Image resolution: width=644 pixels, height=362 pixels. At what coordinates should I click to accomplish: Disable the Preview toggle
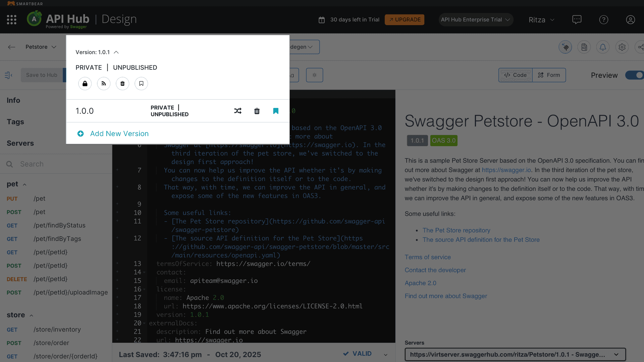tap(634, 75)
